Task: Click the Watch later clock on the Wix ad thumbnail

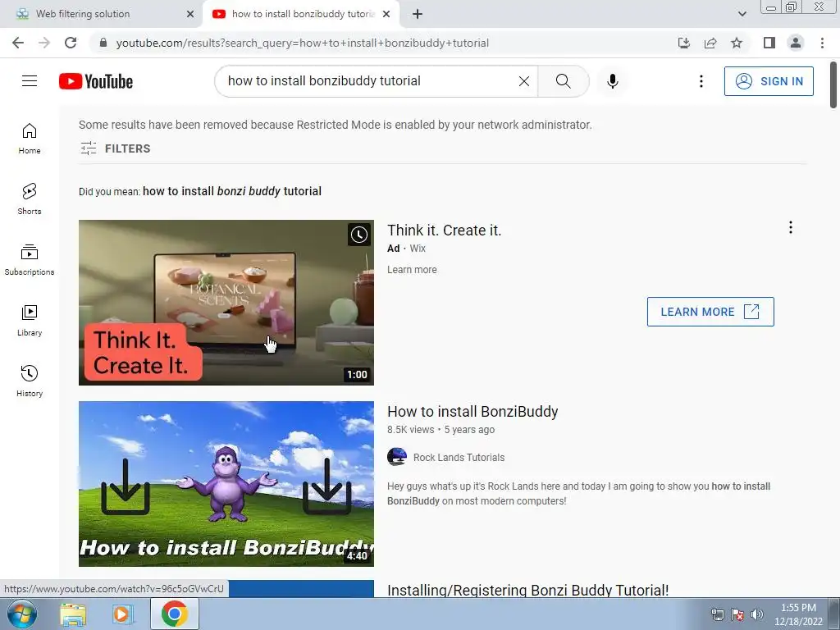Action: (359, 235)
